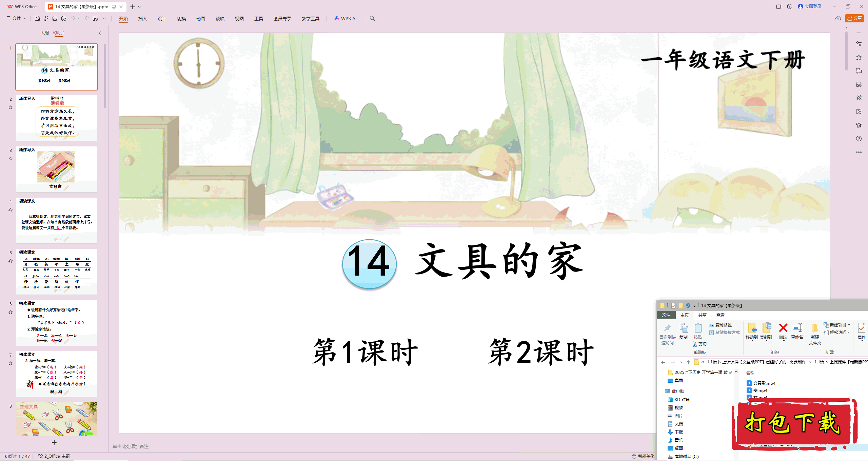
Task: Open the 插入 ribbon tab
Action: coord(142,19)
